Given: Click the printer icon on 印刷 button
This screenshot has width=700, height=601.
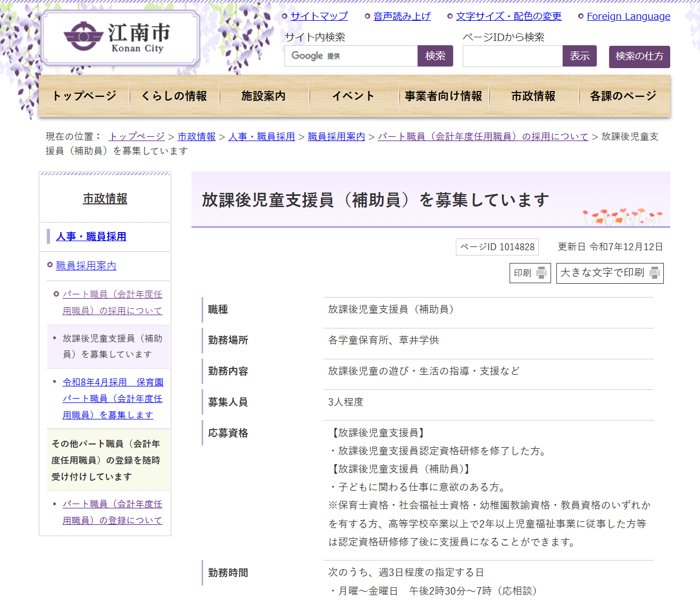Looking at the screenshot, I should point(541,273).
